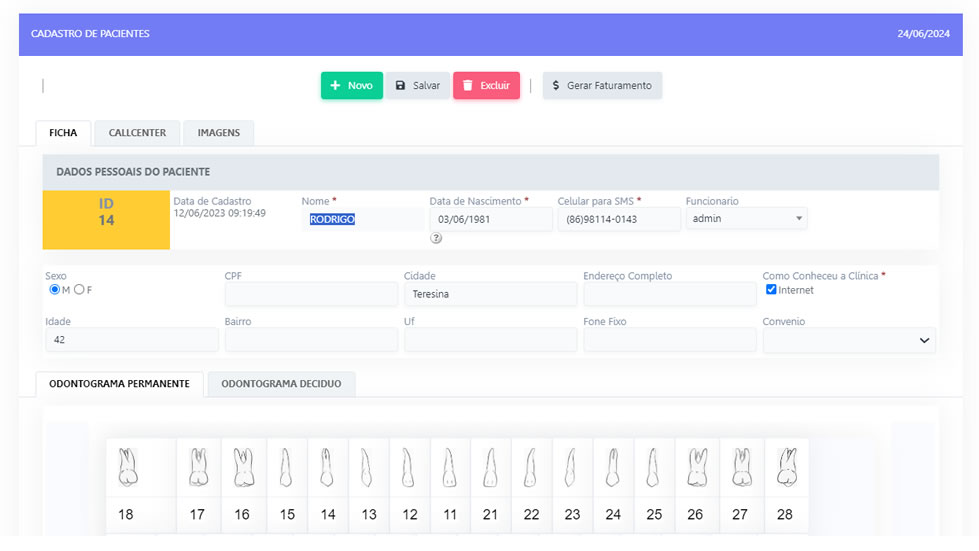Click the Gerar Faturamento button
979x551 pixels.
(602, 86)
